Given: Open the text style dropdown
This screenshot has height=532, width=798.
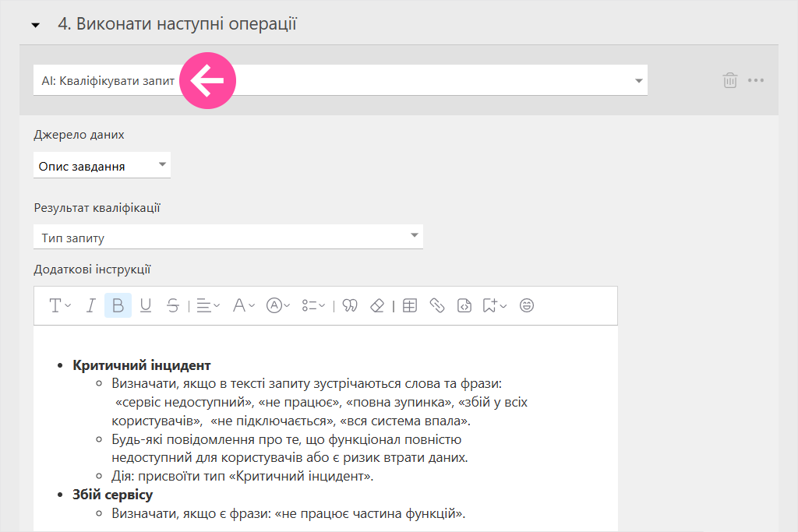Looking at the screenshot, I should [60, 305].
